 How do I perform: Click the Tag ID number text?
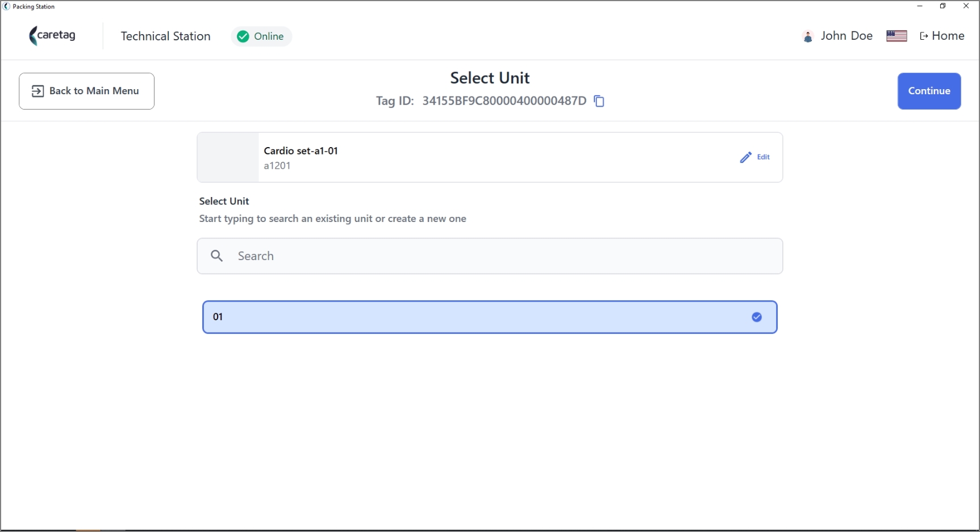point(504,101)
